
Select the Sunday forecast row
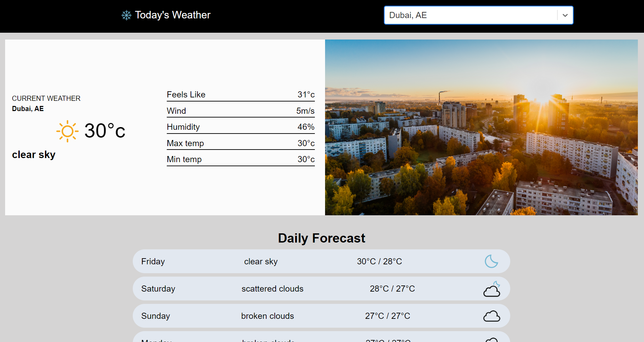(x=321, y=316)
